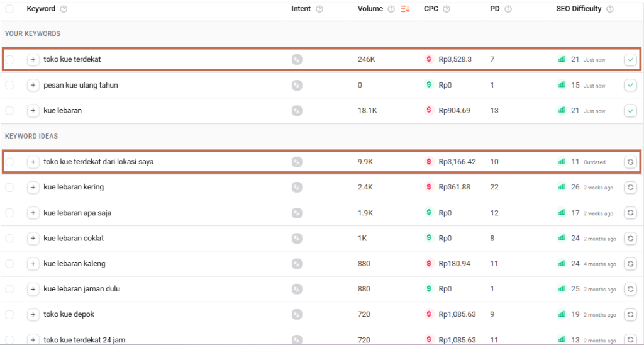Refresh SEO difficulty for kue lebaran jaman dulu
Image resolution: width=644 pixels, height=345 pixels.
point(630,289)
